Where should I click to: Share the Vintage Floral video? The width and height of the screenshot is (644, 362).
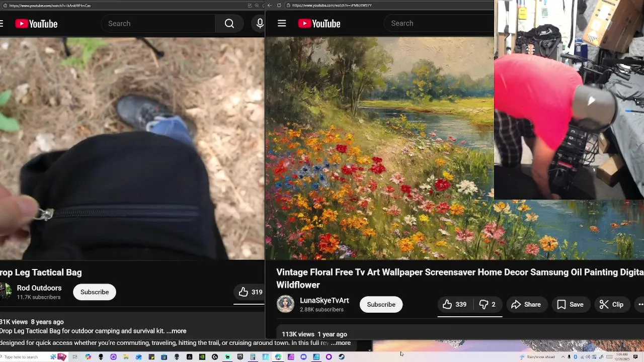point(526,304)
